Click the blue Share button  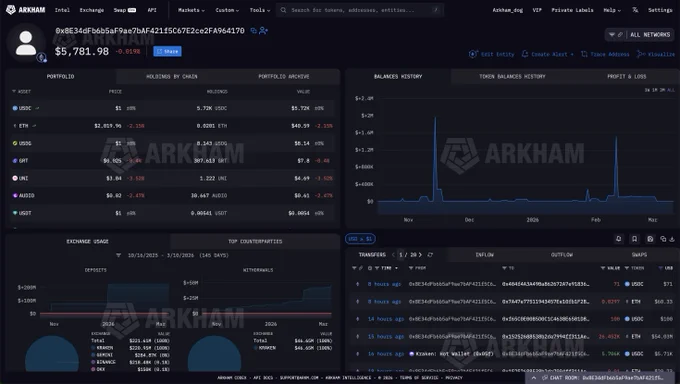(167, 51)
